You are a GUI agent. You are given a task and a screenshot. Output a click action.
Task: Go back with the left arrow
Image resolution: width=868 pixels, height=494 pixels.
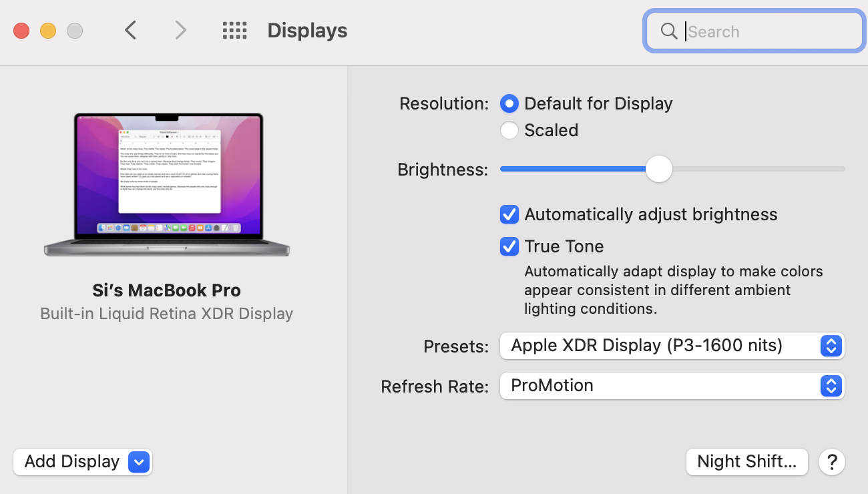click(131, 31)
